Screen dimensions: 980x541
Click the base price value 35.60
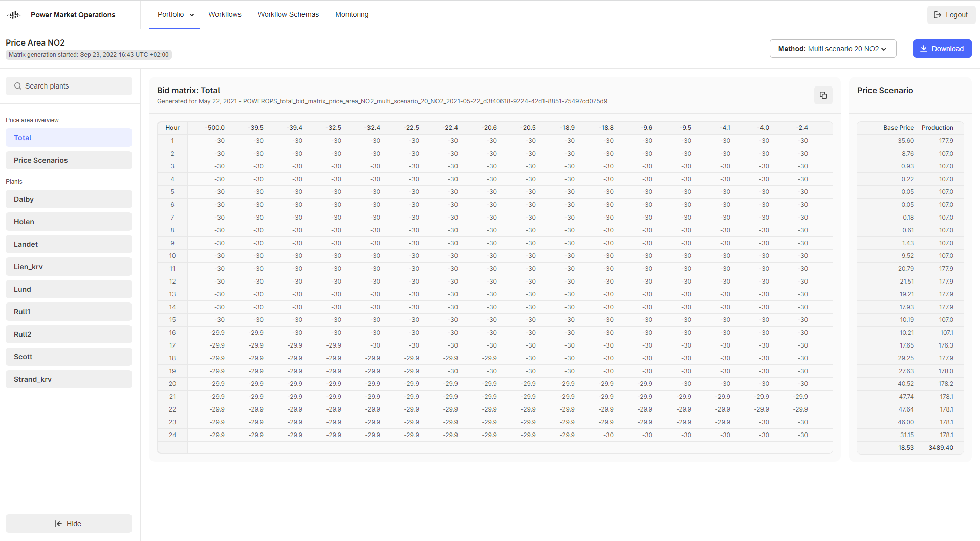906,141
